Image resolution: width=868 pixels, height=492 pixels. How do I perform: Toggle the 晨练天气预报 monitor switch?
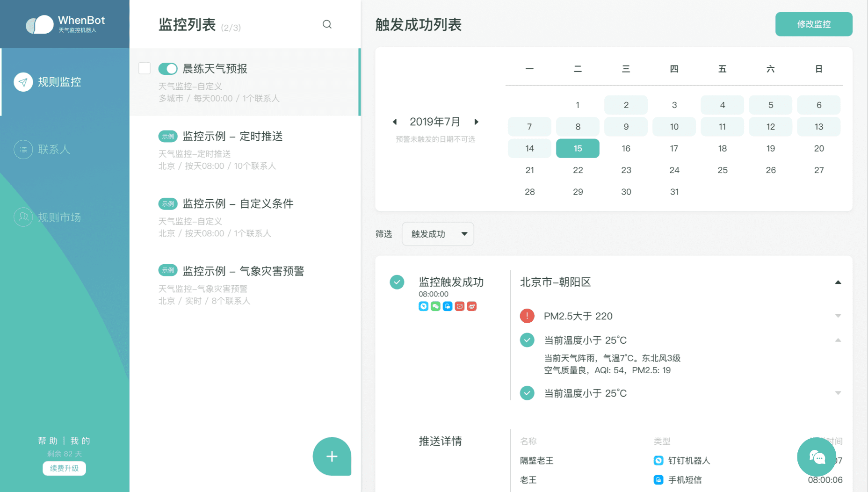tap(168, 69)
